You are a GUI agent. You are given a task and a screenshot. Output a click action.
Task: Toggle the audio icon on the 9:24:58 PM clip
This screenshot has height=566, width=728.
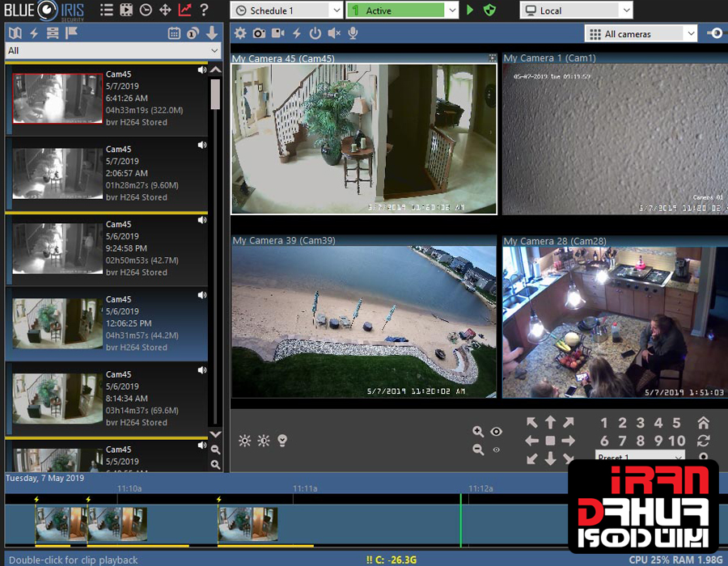(x=202, y=220)
